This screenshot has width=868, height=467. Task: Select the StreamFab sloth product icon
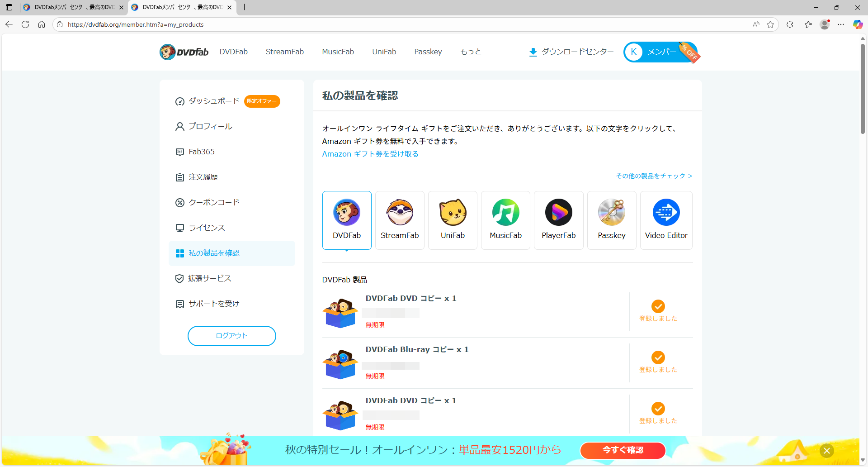pyautogui.click(x=400, y=213)
